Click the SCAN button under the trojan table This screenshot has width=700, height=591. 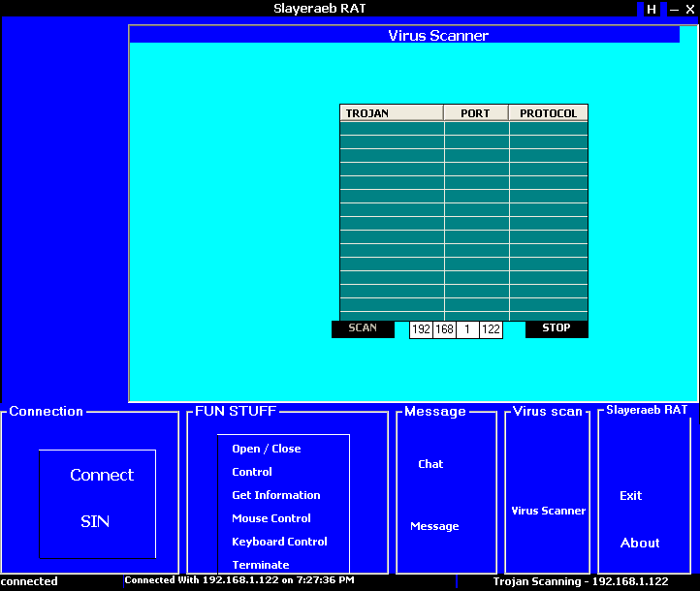point(363,328)
